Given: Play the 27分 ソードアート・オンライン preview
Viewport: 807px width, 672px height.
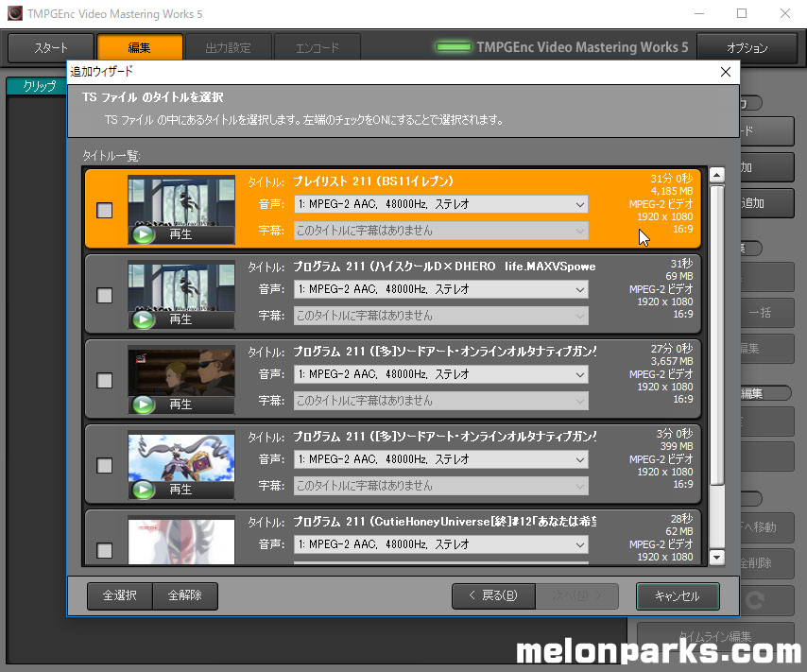Looking at the screenshot, I should pyautogui.click(x=181, y=405).
